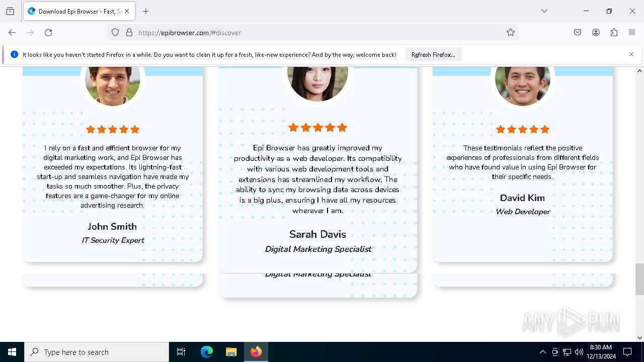Click Web Developer title under David Kim
Image resolution: width=644 pixels, height=362 pixels.
[523, 212]
